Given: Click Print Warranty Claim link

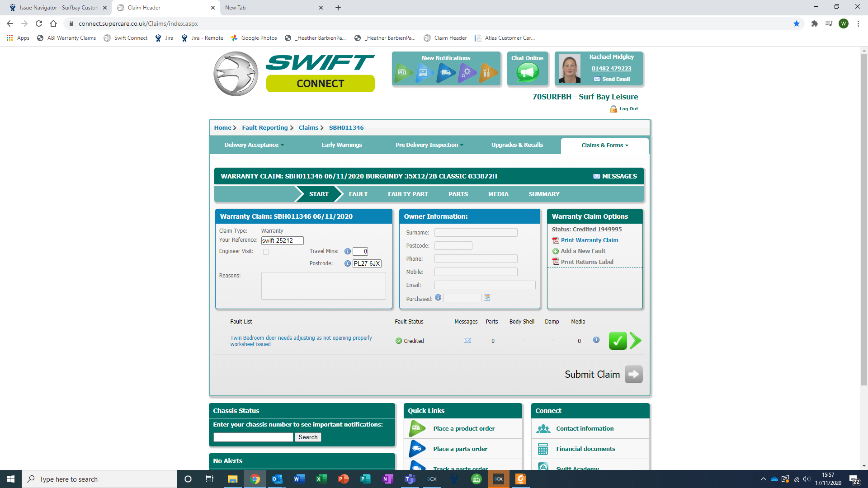Looking at the screenshot, I should (x=589, y=240).
